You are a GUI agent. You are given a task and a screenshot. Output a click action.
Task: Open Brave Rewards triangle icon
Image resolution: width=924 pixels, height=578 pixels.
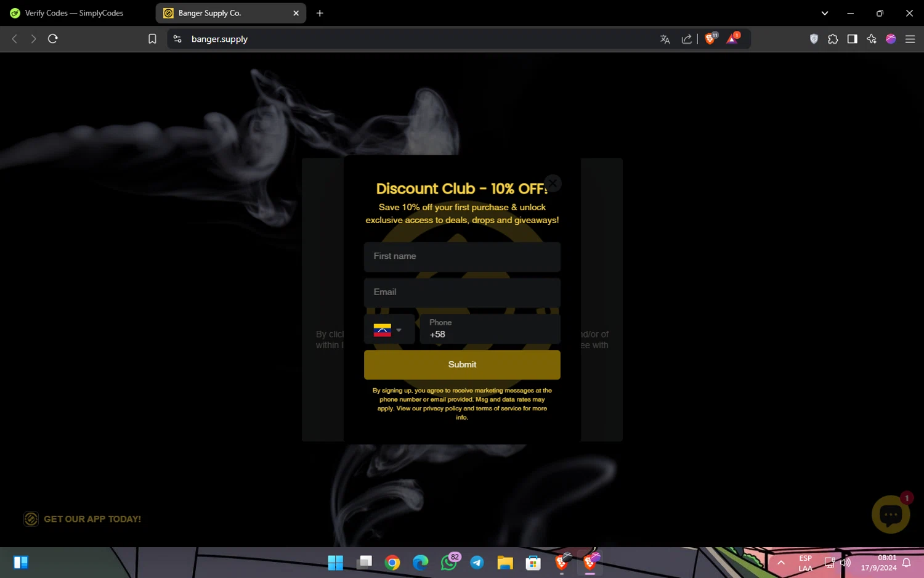tap(732, 39)
